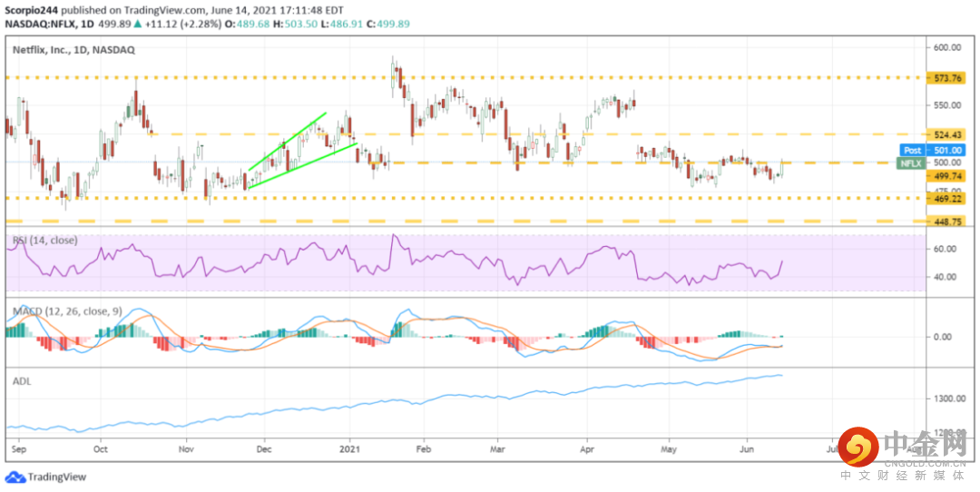Click the 448.75 price level label

point(948,221)
